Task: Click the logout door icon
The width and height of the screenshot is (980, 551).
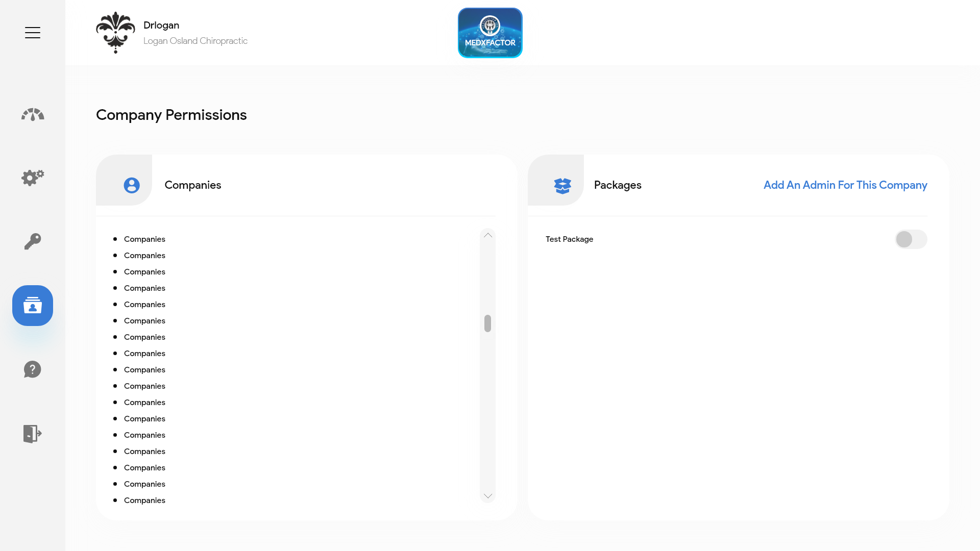Action: [32, 434]
